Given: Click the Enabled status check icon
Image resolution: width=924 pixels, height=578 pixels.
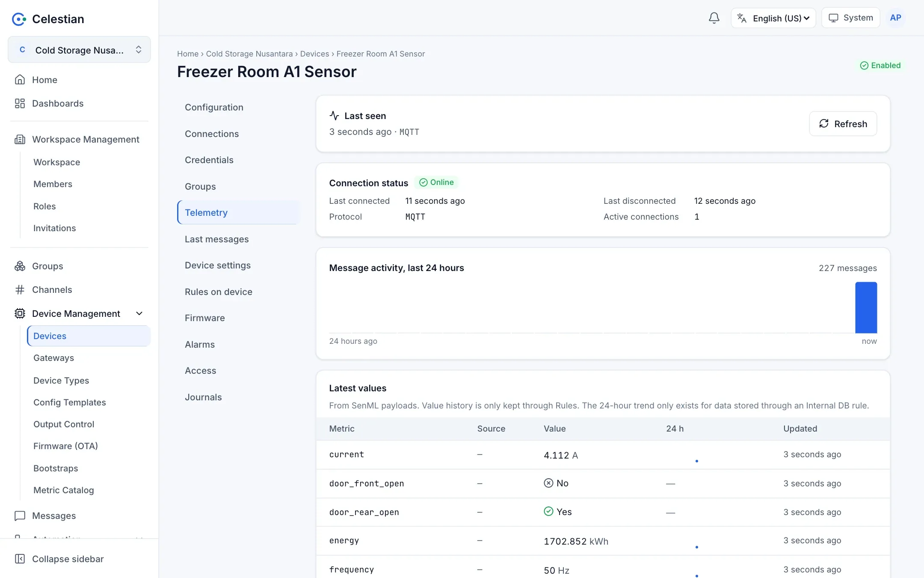Looking at the screenshot, I should pos(864,66).
